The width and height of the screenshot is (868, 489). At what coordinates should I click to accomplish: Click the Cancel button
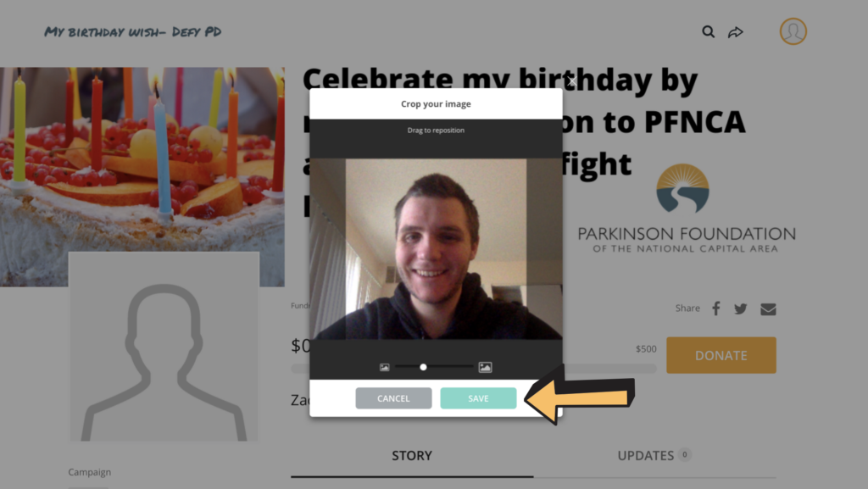[x=393, y=398]
